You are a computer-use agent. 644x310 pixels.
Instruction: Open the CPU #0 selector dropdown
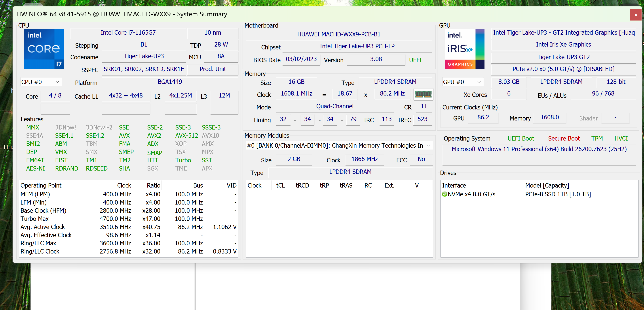41,82
